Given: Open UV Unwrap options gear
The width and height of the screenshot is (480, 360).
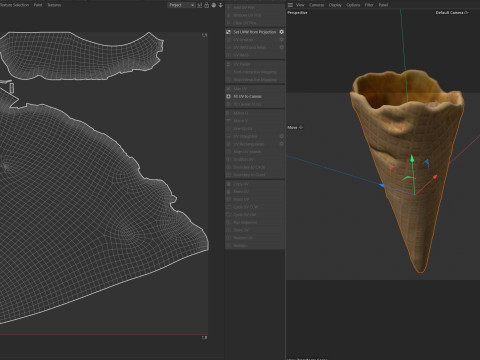Looking at the screenshot, I should click(282, 40).
